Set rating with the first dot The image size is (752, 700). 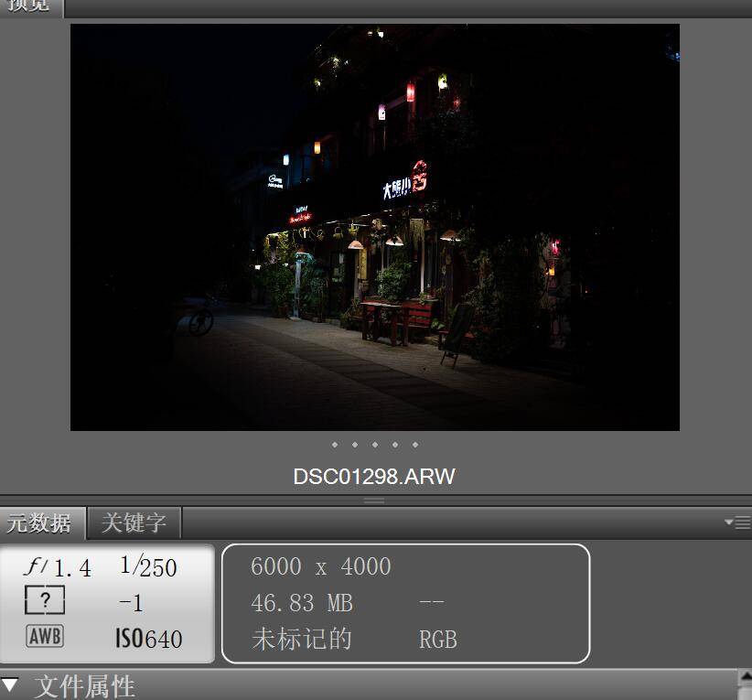coord(335,445)
